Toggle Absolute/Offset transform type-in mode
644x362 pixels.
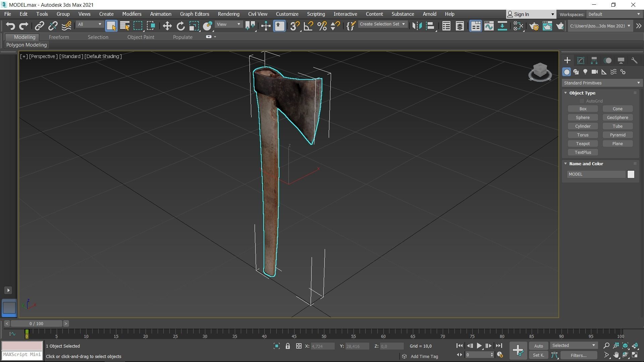point(299,346)
